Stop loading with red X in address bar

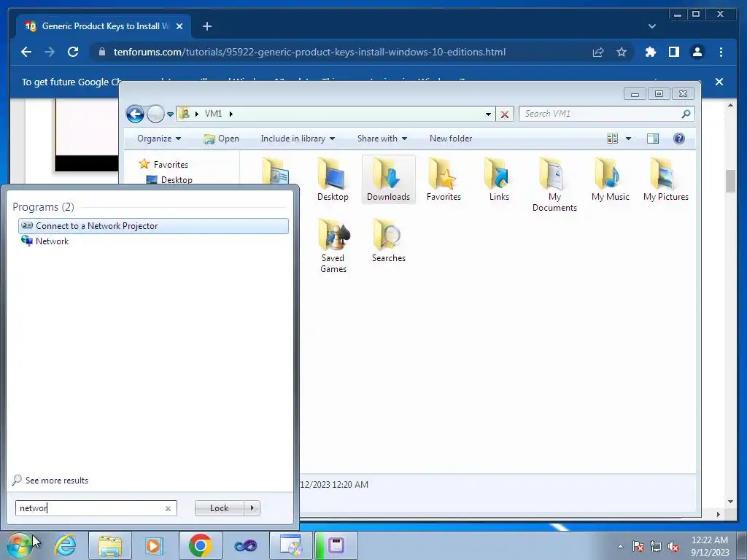click(x=505, y=114)
